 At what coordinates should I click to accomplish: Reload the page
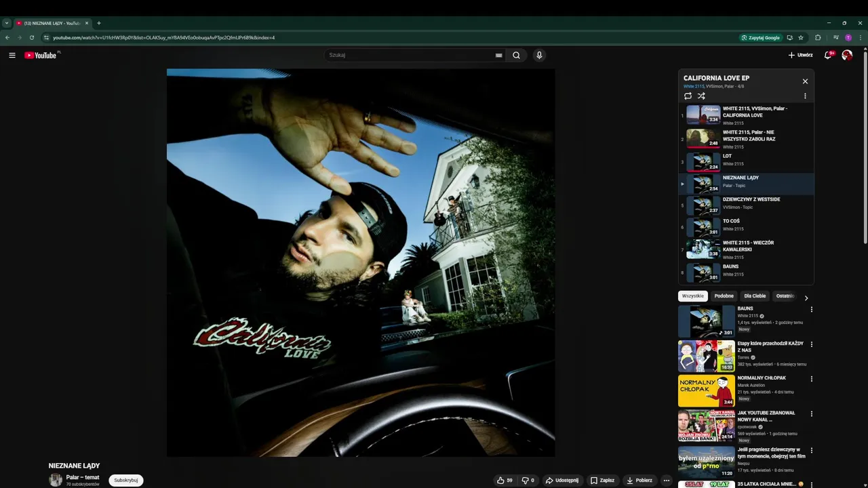coord(31,38)
